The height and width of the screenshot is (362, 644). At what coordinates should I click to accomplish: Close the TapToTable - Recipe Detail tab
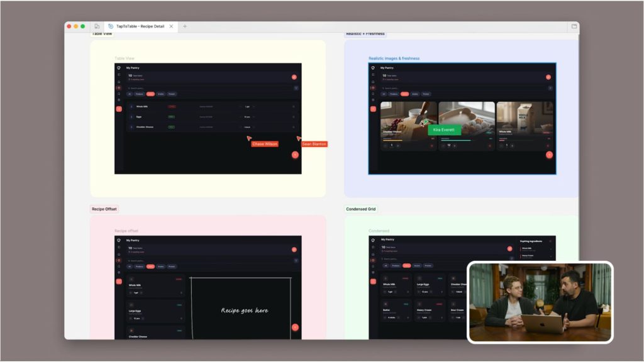(x=171, y=26)
